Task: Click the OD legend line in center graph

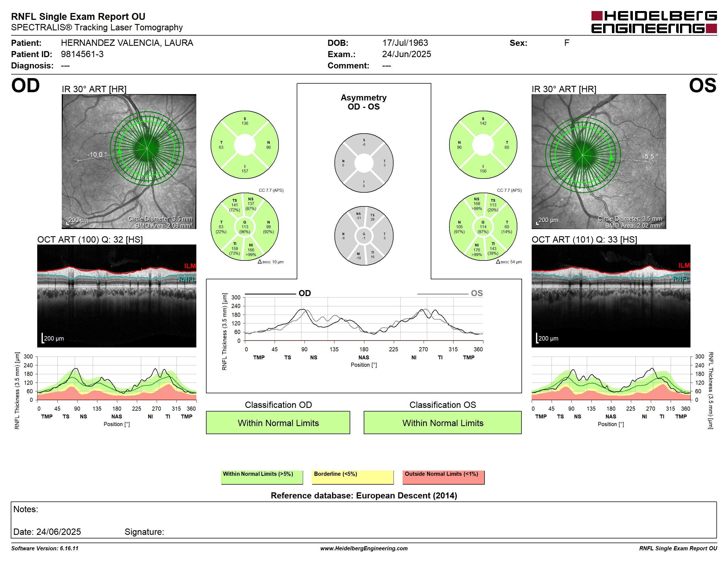Action: pos(270,294)
